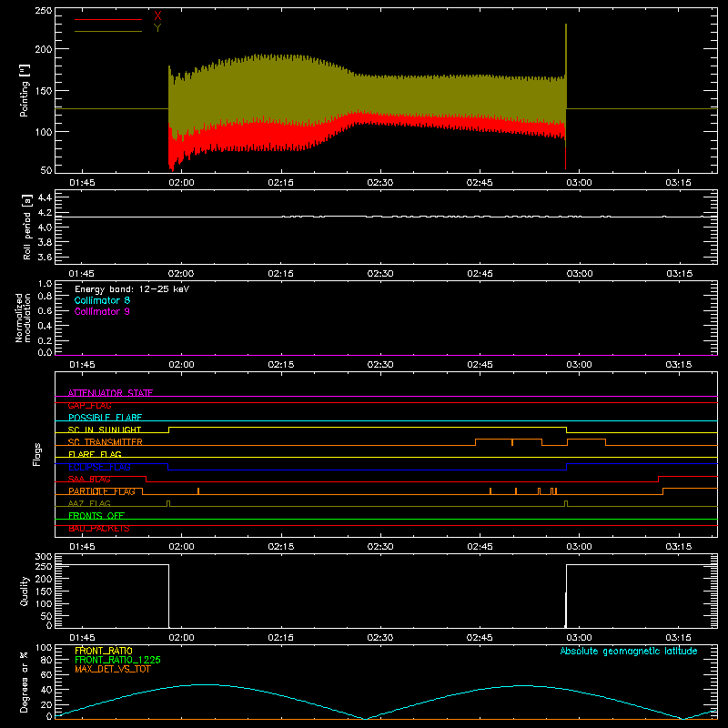Click the BAD_PACKETS flag label
The image size is (728, 728).
click(99, 529)
